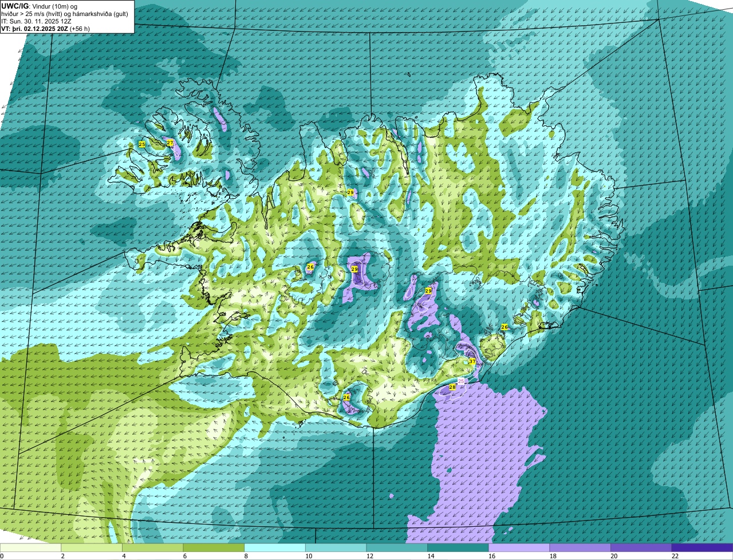Click the 26 gust marker on the south-coast purple patch
The image size is (733, 560).
click(346, 397)
